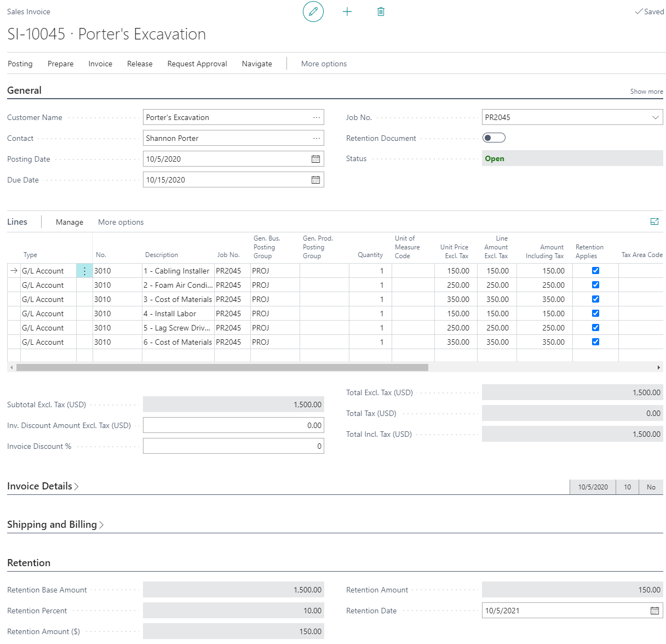The height and width of the screenshot is (644, 666).
Task: Open the Due Date calendar picker
Action: 315,180
